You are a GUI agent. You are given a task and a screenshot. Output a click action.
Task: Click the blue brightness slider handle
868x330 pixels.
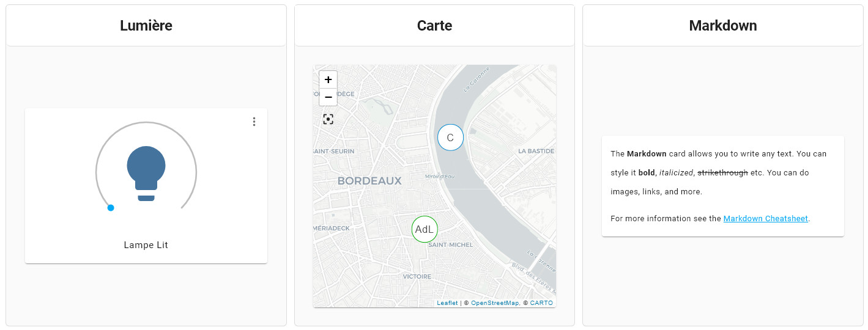point(111,208)
